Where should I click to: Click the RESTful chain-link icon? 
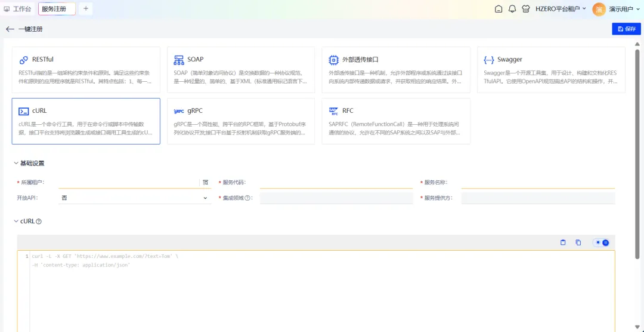click(x=24, y=60)
